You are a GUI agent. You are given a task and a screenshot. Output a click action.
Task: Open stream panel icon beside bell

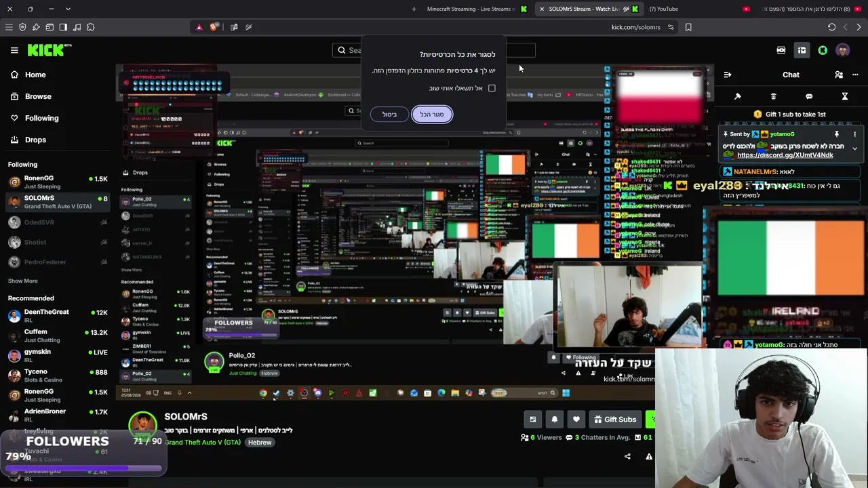pos(533,420)
